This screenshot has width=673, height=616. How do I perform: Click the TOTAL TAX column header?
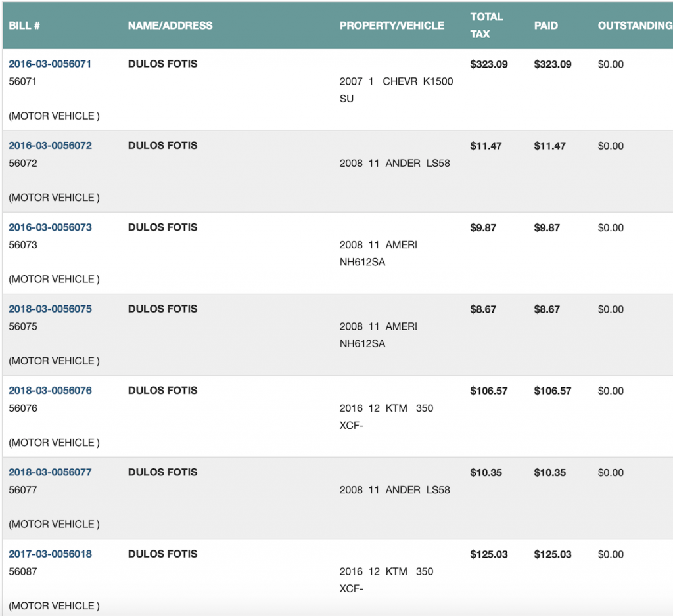(x=486, y=26)
